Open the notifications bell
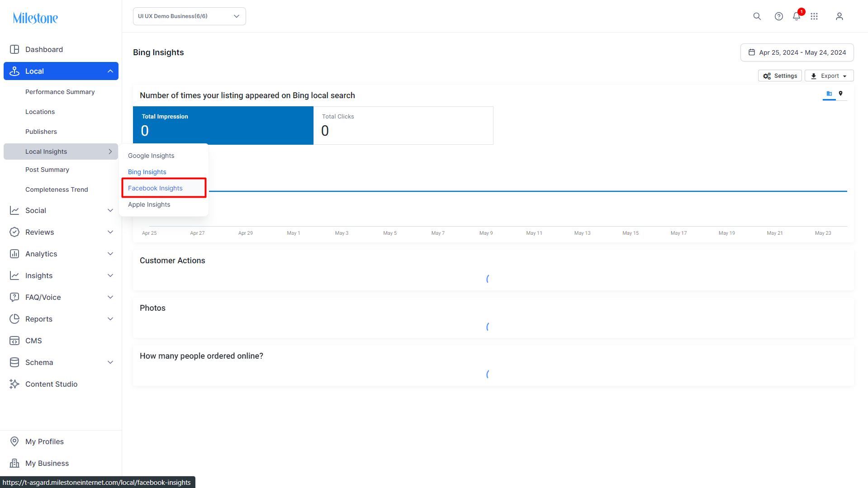The height and width of the screenshot is (488, 868). point(797,16)
